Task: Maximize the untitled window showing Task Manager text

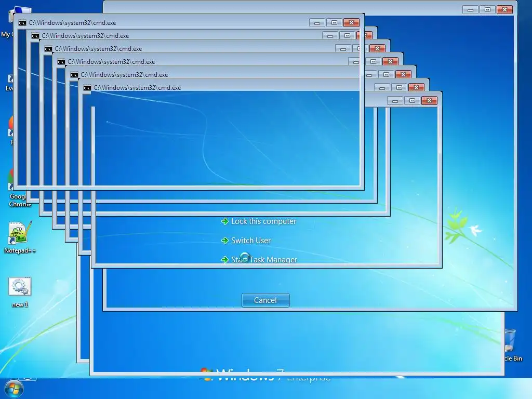Action: click(412, 101)
